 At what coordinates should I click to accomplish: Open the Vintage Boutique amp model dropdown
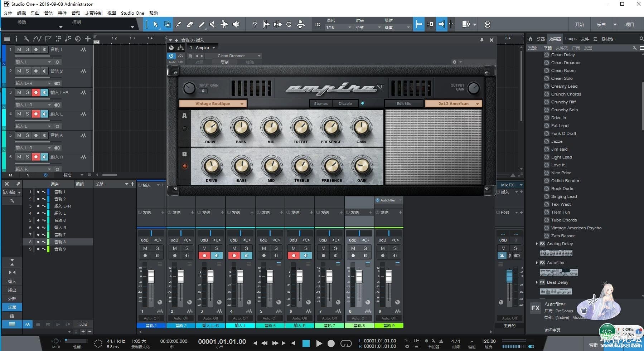[213, 103]
